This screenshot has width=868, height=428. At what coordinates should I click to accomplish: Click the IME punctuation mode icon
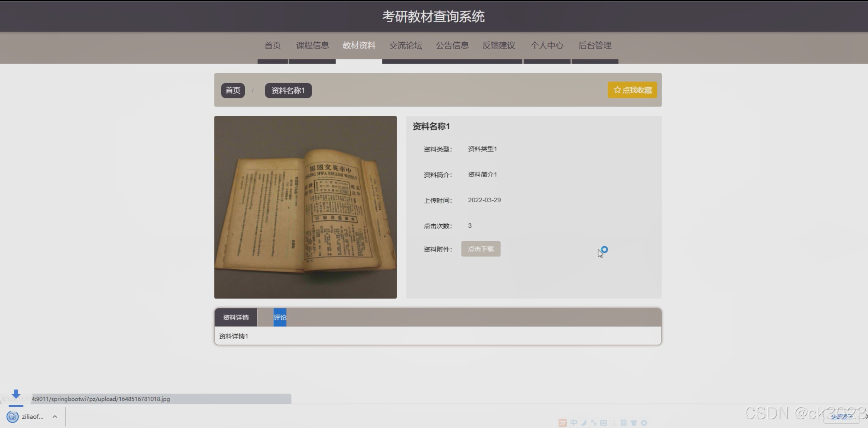tap(594, 423)
